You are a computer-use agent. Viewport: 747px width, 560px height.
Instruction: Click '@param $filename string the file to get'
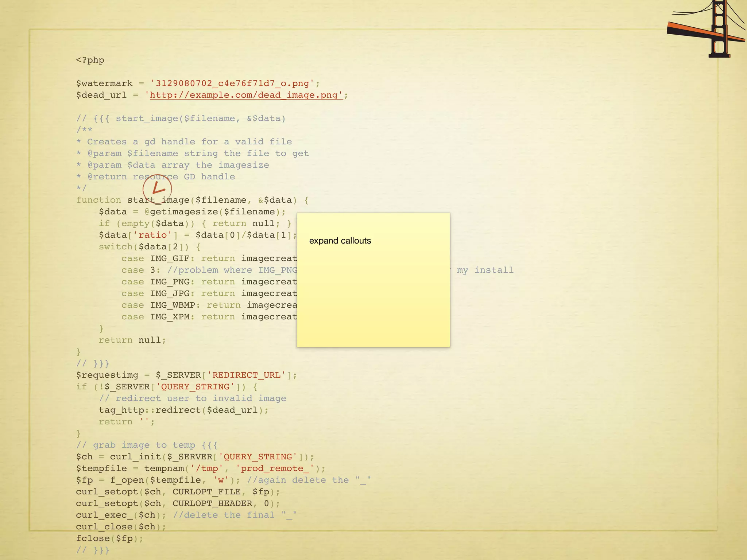coord(198,153)
